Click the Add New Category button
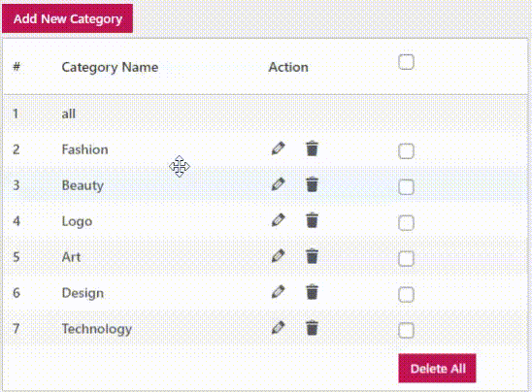This screenshot has height=392, width=532. click(x=68, y=18)
